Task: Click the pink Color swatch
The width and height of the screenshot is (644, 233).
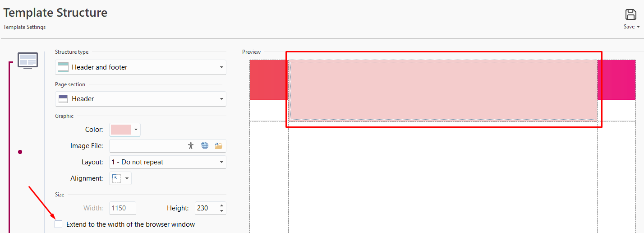Action: tap(121, 130)
